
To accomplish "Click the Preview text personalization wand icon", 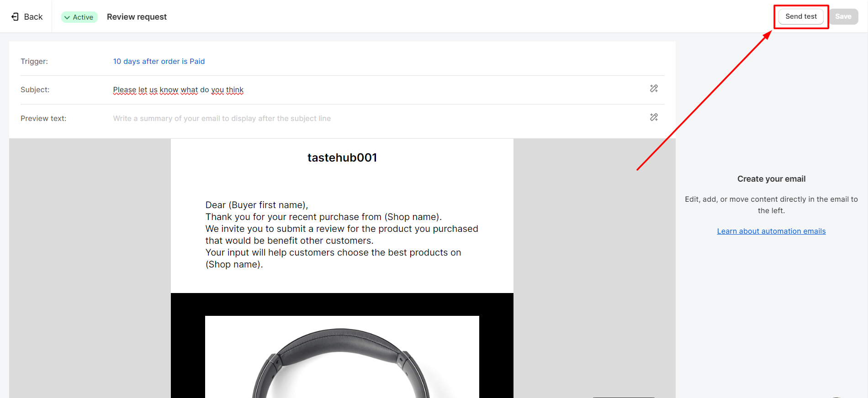I will [x=654, y=117].
